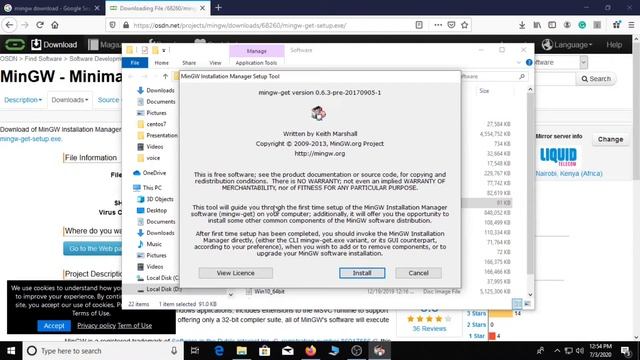Open Firefox downloads arrow icon

pos(522,25)
